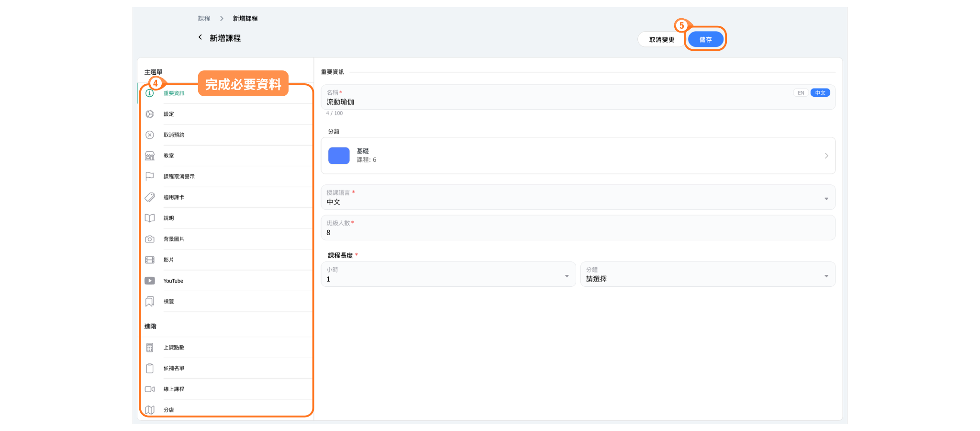Viewport: 980px width, 431px height.
Task: Click the calculator icon for 上課點數
Action: [x=150, y=347]
